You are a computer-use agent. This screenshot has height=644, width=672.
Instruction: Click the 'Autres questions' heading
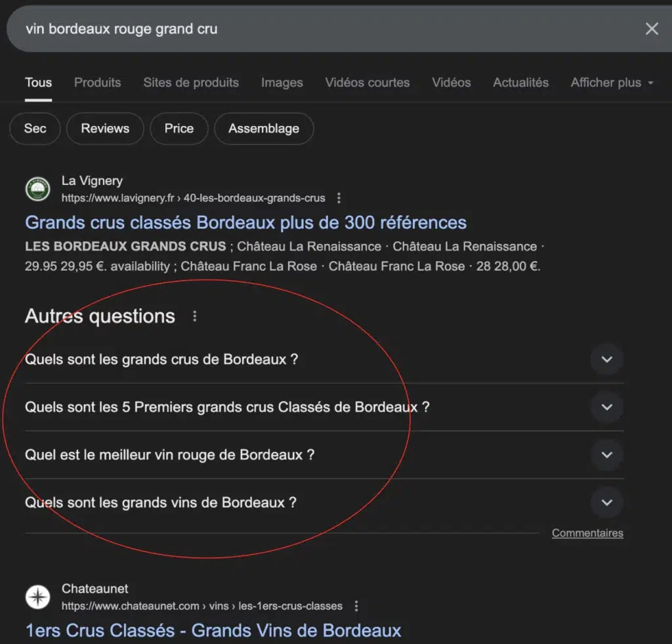point(100,316)
